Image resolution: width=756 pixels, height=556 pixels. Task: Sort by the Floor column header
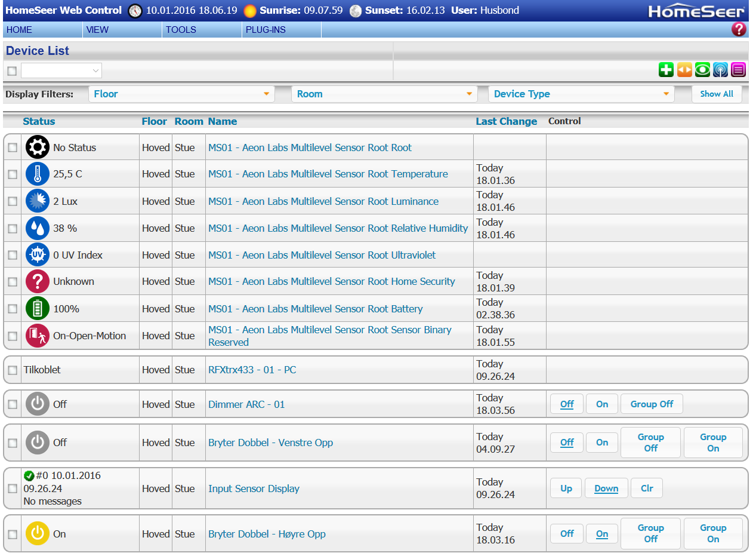(x=155, y=121)
